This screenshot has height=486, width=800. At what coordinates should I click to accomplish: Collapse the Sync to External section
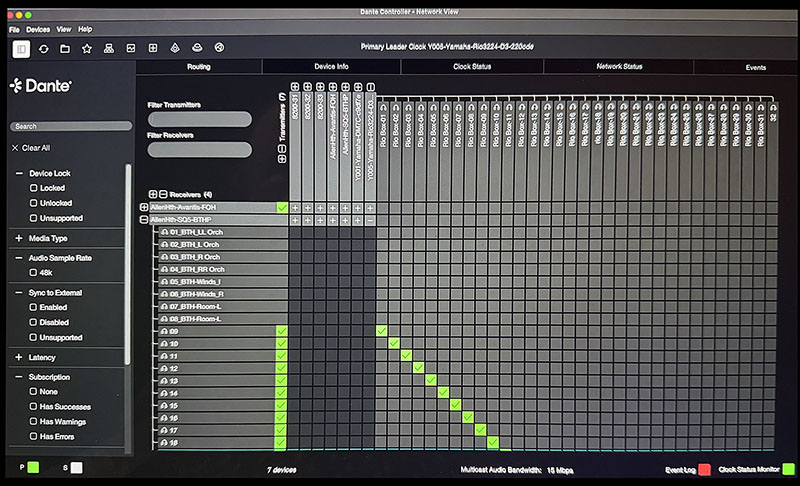pyautogui.click(x=19, y=293)
